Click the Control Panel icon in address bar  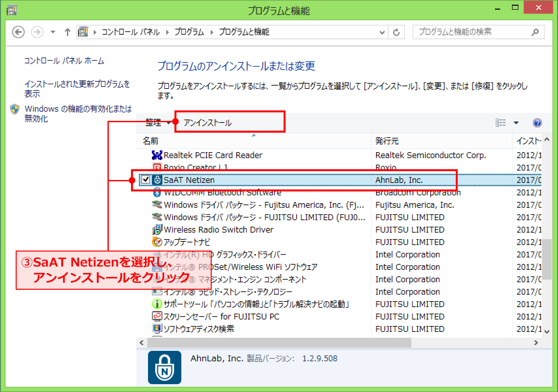point(83,32)
